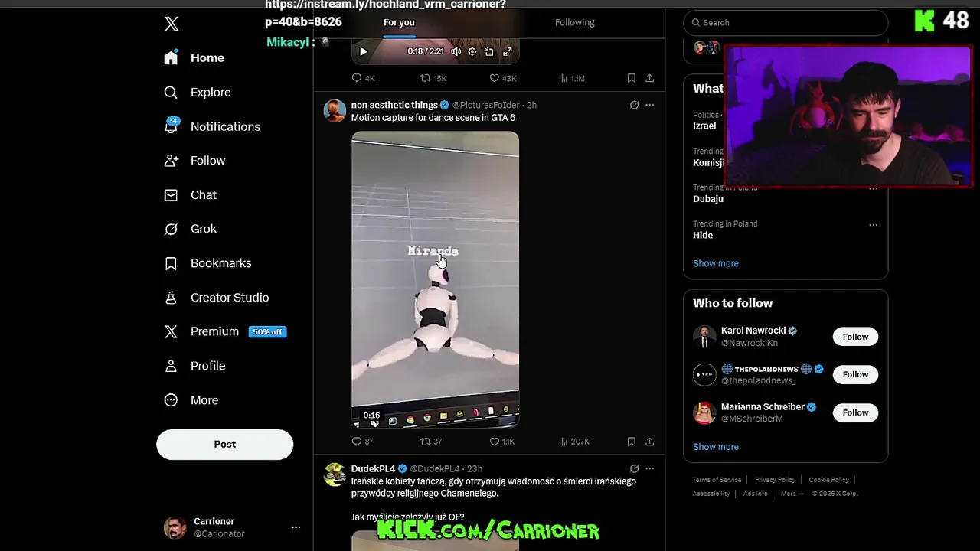Open the DudekPL4 profile name link

373,468
